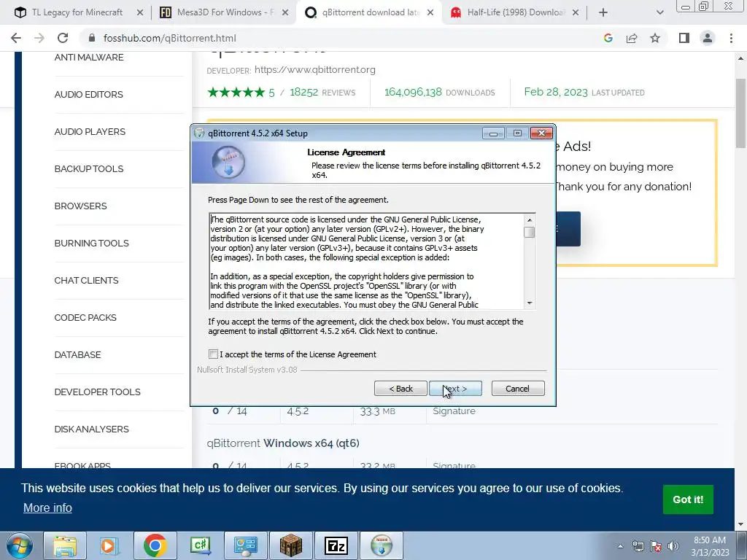Close the Half-Life download tab
The height and width of the screenshot is (560, 747).
(576, 13)
